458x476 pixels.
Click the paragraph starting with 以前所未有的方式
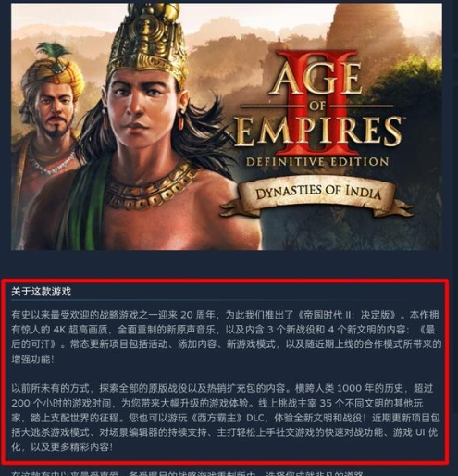tap(226, 418)
